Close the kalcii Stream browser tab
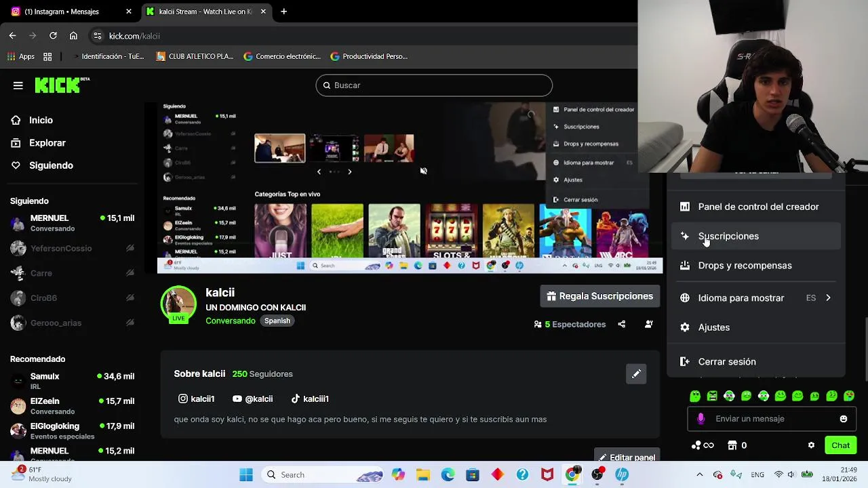This screenshot has height=488, width=868. (x=263, y=12)
